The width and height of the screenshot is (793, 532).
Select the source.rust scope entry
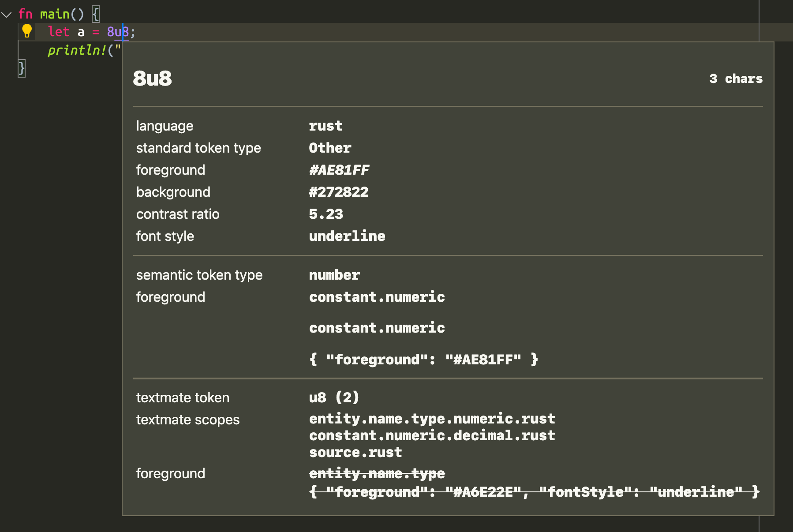pyautogui.click(x=355, y=452)
